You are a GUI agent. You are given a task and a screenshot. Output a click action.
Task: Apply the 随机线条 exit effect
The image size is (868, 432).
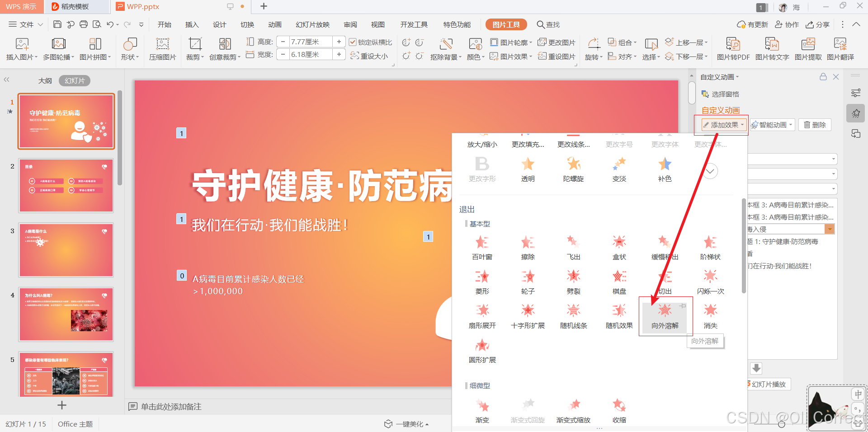573,316
